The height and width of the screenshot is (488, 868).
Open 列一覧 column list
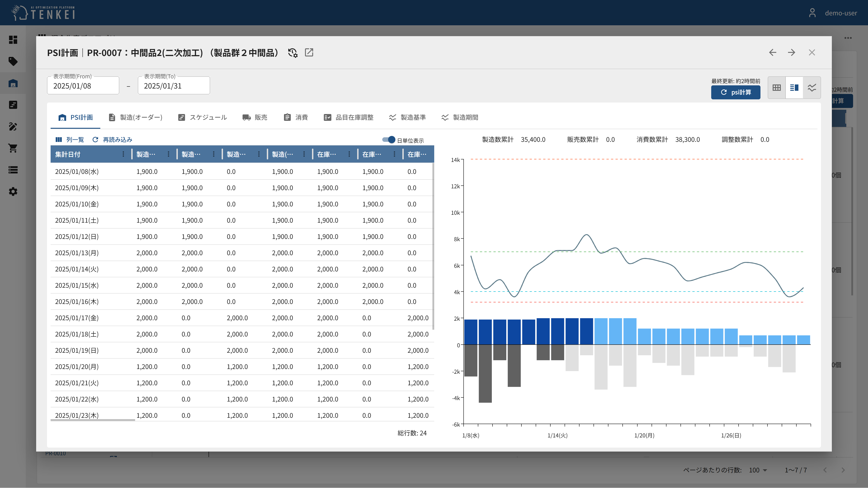(70, 140)
